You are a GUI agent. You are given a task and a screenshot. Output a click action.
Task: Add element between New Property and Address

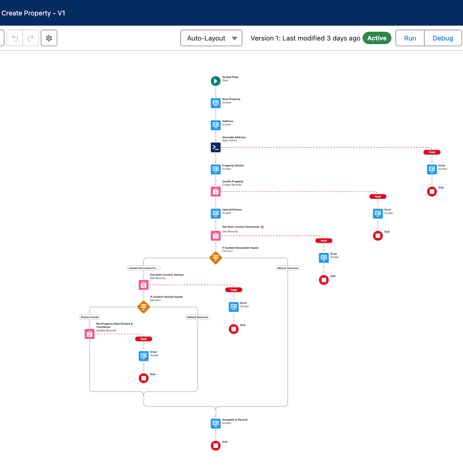(216, 114)
